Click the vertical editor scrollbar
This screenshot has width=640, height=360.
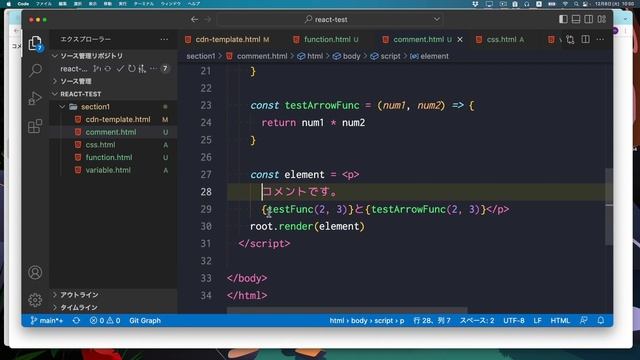click(x=609, y=206)
